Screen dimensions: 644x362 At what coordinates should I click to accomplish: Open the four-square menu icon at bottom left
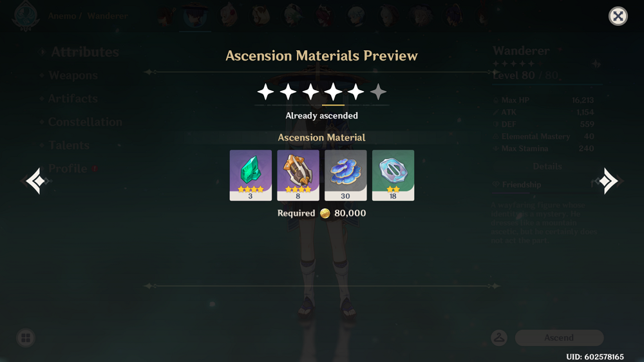[x=26, y=338]
